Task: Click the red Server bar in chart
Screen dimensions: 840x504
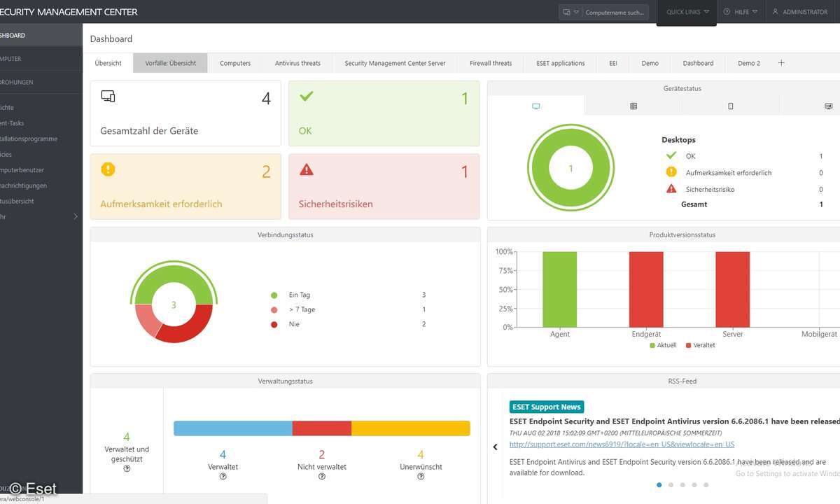Action: [733, 290]
